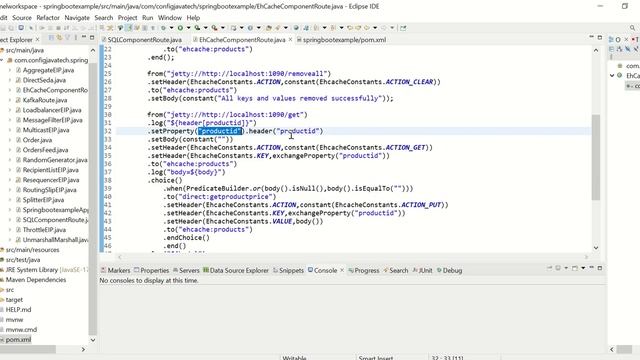Viewport: 640px width, 360px height.
Task: Click the Forward navigation arrow in toolbar
Action: pos(384,28)
